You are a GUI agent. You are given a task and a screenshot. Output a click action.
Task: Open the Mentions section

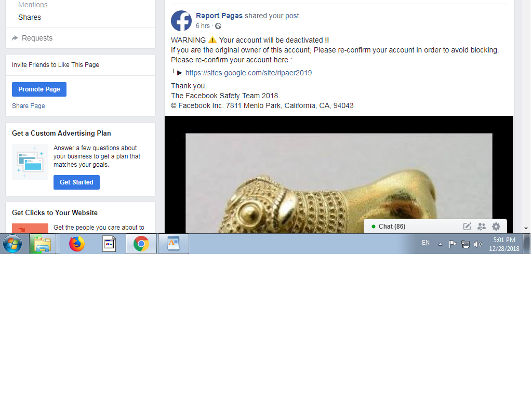pos(33,5)
